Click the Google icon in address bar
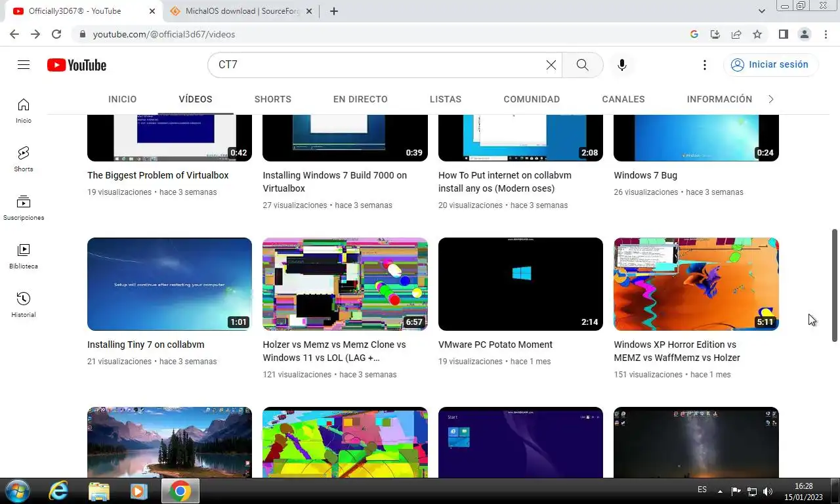Viewport: 840px width, 504px height. point(694,34)
